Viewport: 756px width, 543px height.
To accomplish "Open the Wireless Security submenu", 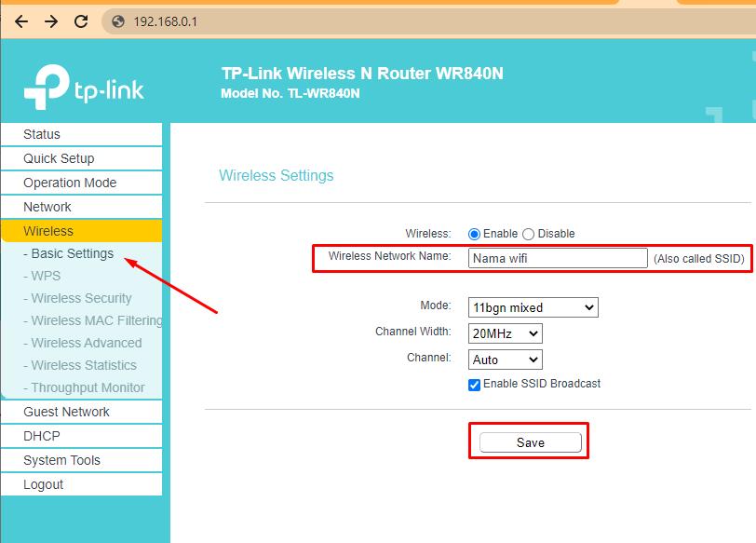I will point(77,298).
